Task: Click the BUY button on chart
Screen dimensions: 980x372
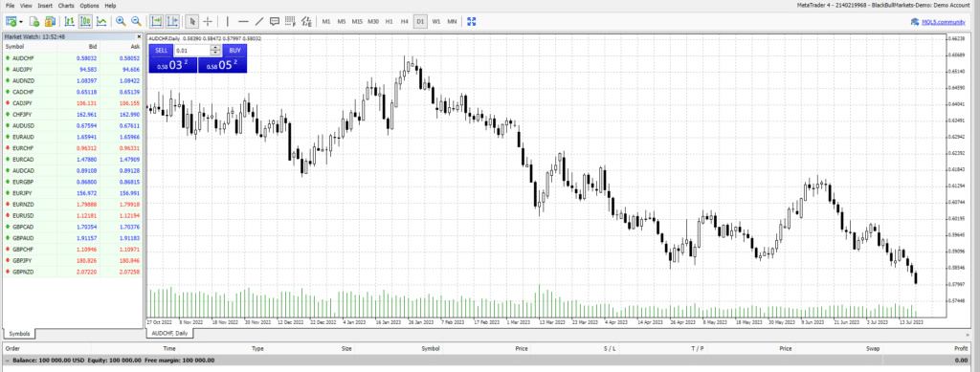Action: [234, 50]
